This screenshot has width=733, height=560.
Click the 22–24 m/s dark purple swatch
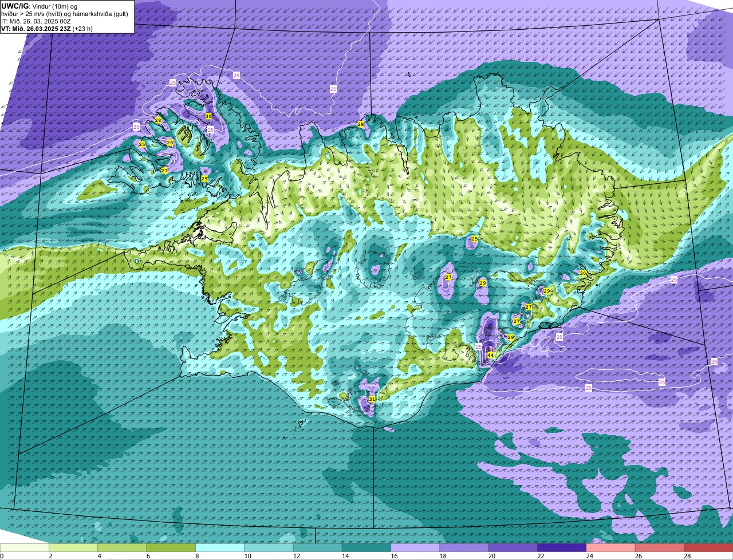(562, 548)
